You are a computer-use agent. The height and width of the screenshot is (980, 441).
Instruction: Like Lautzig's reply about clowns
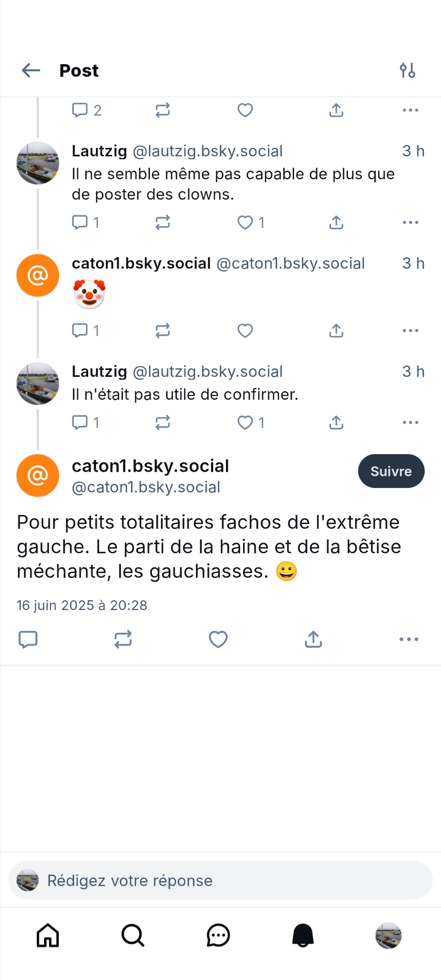tap(245, 222)
